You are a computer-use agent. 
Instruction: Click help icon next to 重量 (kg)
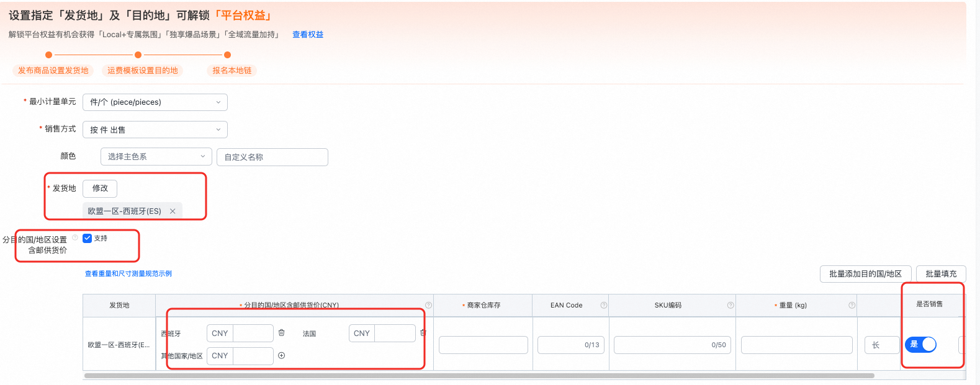pos(852,305)
